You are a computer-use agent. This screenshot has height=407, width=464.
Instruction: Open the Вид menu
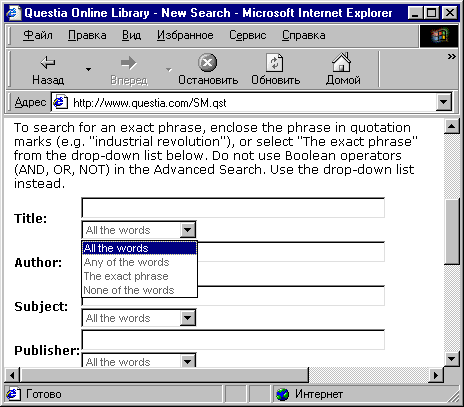(131, 35)
